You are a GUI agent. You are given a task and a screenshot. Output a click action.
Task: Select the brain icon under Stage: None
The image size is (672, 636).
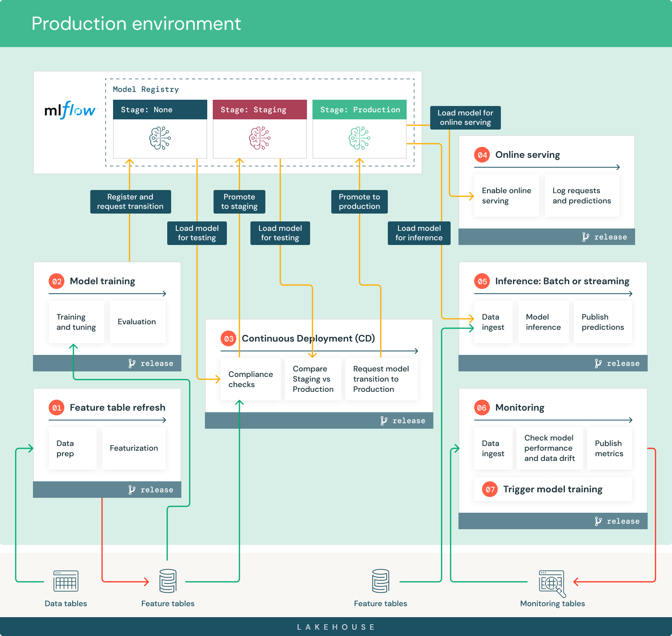pos(160,138)
